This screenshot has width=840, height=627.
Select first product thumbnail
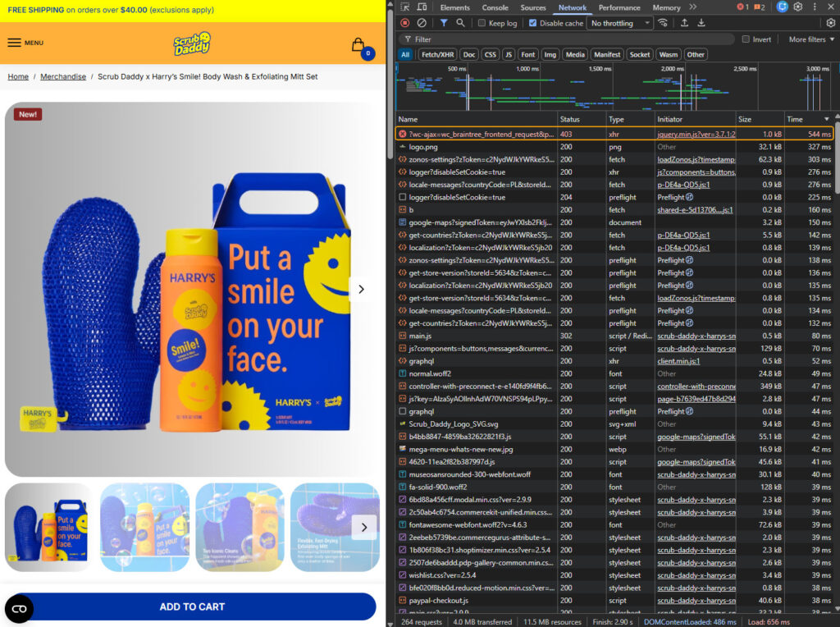tap(50, 528)
